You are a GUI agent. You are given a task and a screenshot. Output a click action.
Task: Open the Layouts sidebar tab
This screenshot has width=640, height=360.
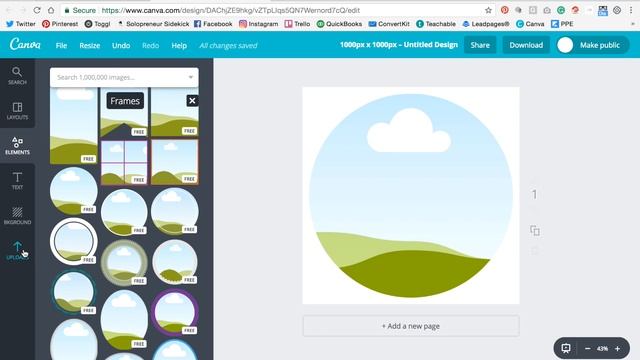click(x=17, y=111)
